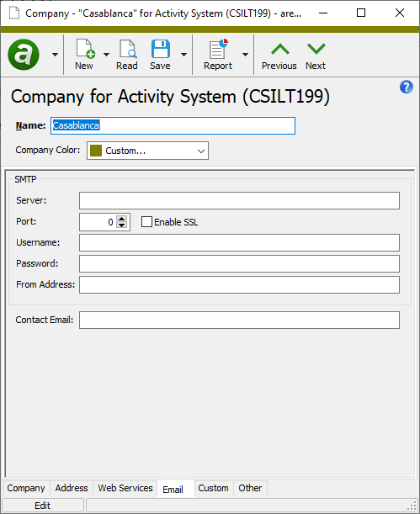The width and height of the screenshot is (420, 514).
Task: Click the olive Company Color swatch
Action: tap(96, 151)
